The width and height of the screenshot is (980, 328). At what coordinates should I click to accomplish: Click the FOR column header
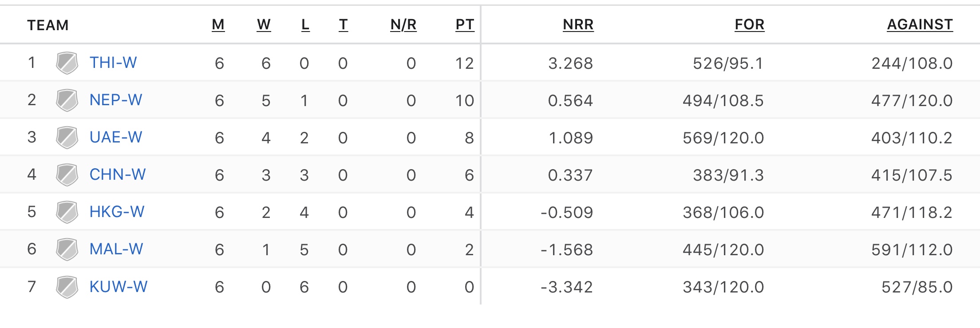click(x=750, y=25)
